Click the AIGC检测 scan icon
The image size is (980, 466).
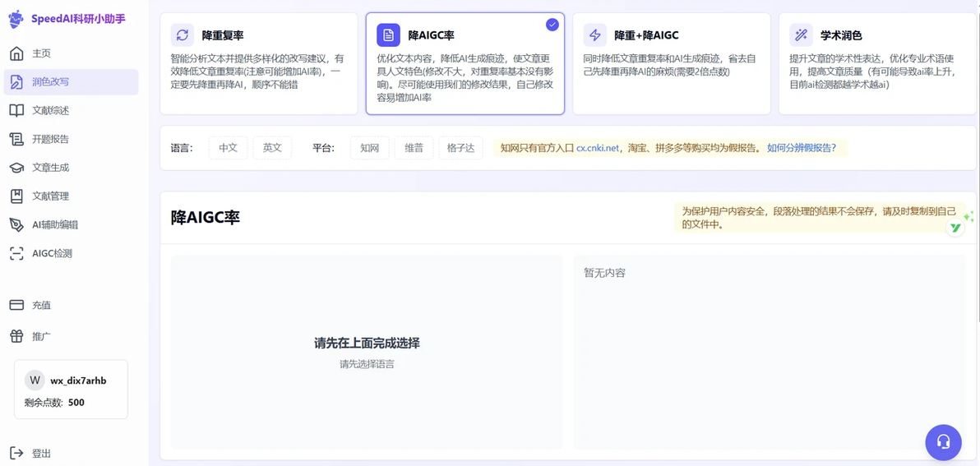click(x=17, y=254)
